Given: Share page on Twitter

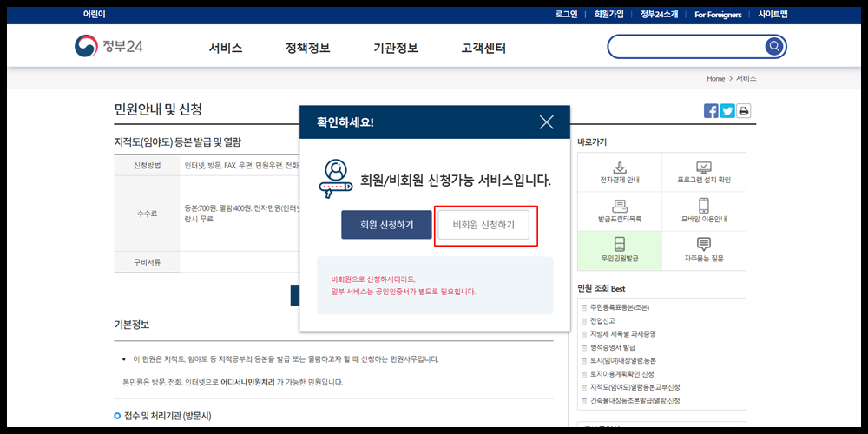Looking at the screenshot, I should coord(727,111).
